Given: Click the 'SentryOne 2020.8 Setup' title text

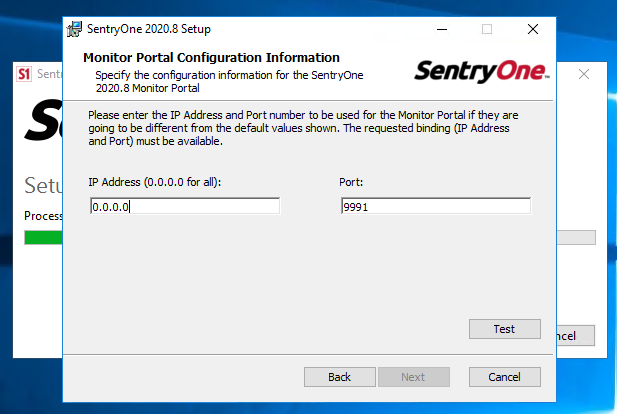Looking at the screenshot, I should click(x=149, y=29).
